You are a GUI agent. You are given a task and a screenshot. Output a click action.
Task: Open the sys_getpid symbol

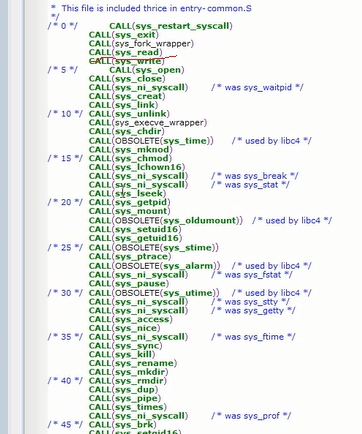click(x=141, y=202)
